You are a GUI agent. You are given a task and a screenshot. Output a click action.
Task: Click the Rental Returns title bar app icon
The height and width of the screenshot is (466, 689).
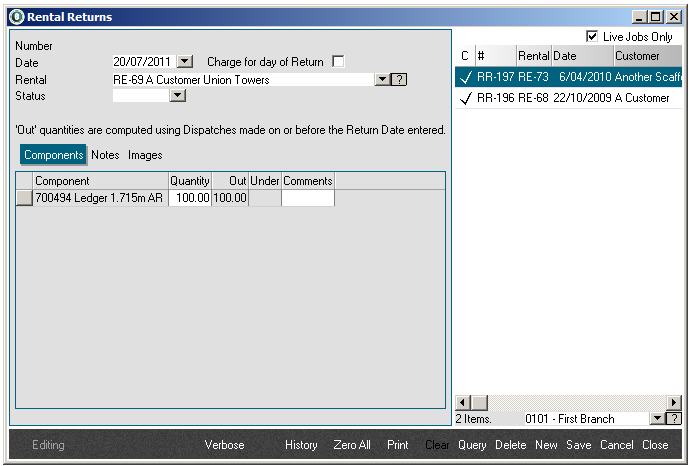16,17
